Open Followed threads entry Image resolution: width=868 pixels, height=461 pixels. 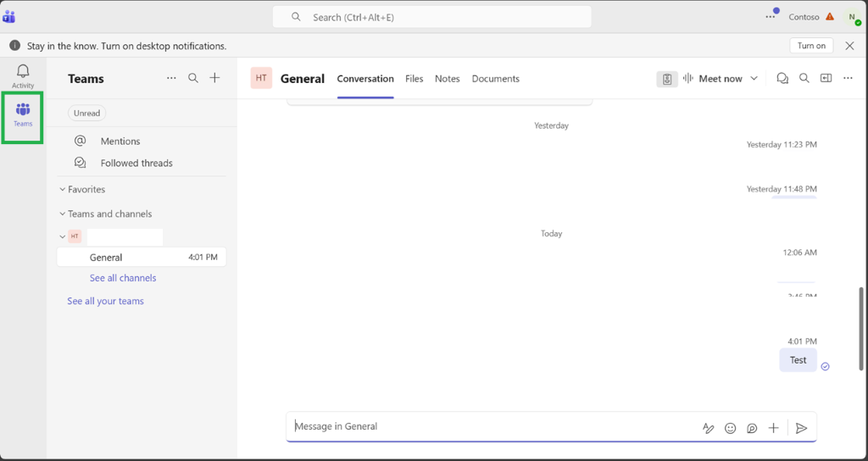pos(136,164)
